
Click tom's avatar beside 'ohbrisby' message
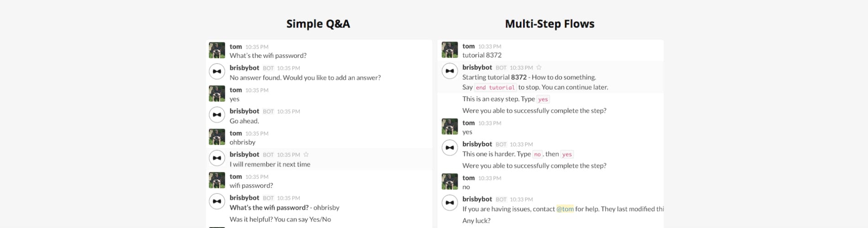(x=217, y=137)
